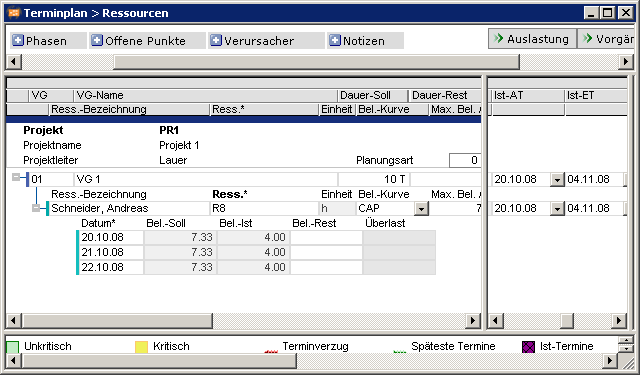Click Bel.-Rest field for 20.10.08
Viewport: 640px width, 375px height.
(326, 237)
